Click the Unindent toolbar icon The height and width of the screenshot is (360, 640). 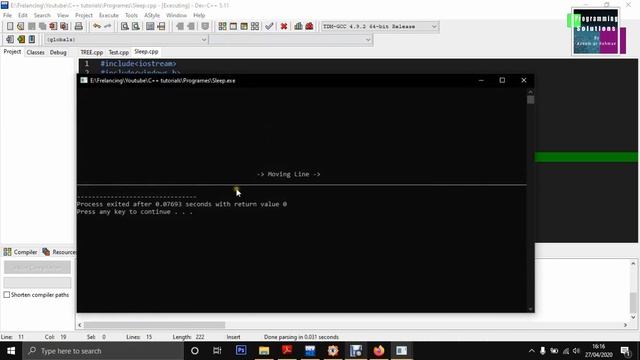click(191, 26)
